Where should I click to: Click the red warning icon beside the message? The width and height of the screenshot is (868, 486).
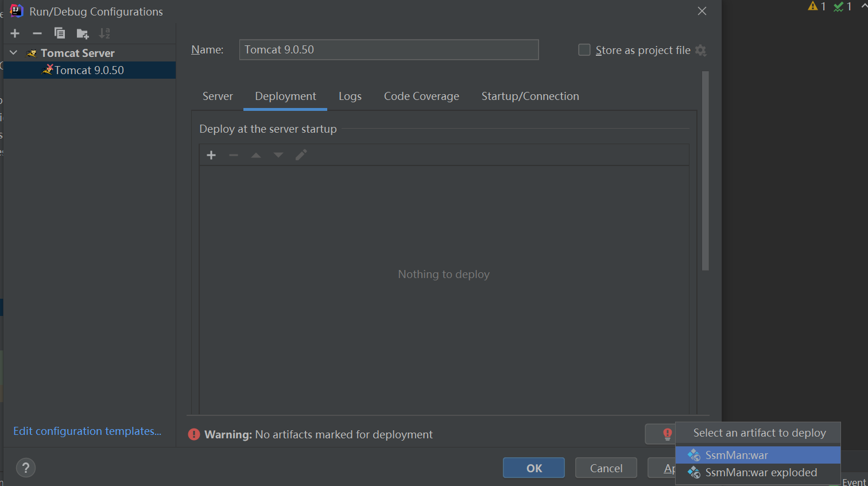pyautogui.click(x=194, y=434)
